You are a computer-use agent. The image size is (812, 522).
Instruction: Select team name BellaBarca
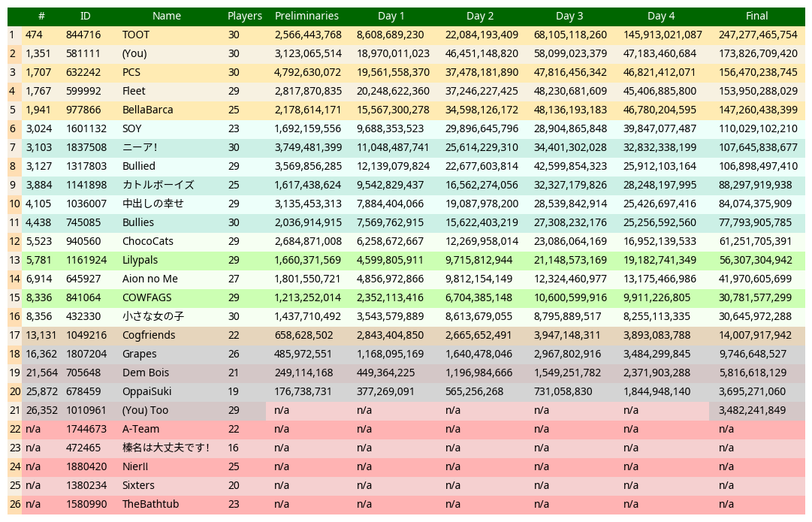[x=147, y=110]
